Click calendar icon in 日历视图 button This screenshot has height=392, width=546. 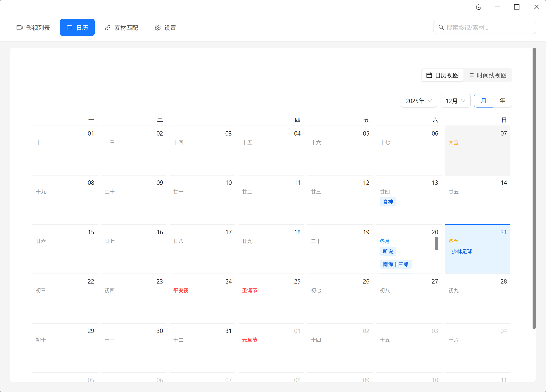[x=429, y=75]
